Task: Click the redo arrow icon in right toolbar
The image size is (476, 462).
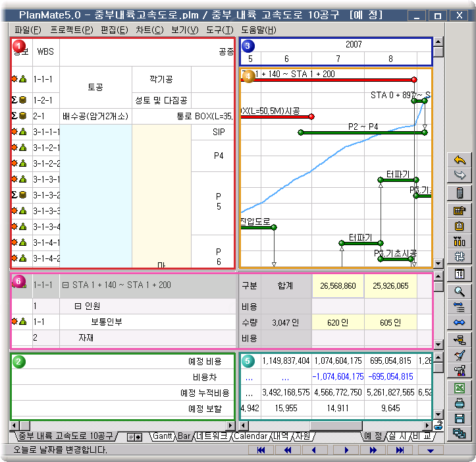Action: (x=460, y=175)
